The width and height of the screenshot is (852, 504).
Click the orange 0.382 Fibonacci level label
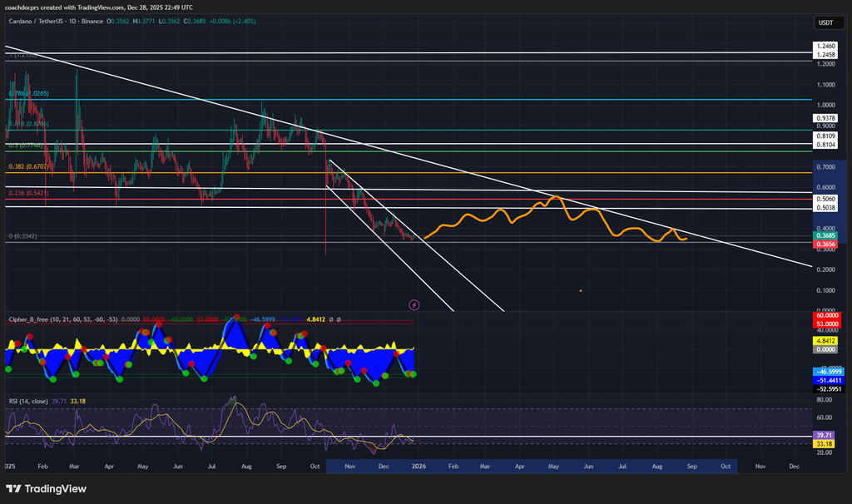coord(30,166)
